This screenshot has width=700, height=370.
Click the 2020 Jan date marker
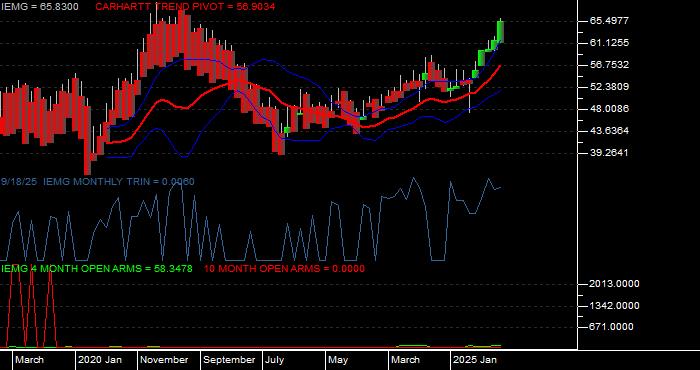click(100, 360)
